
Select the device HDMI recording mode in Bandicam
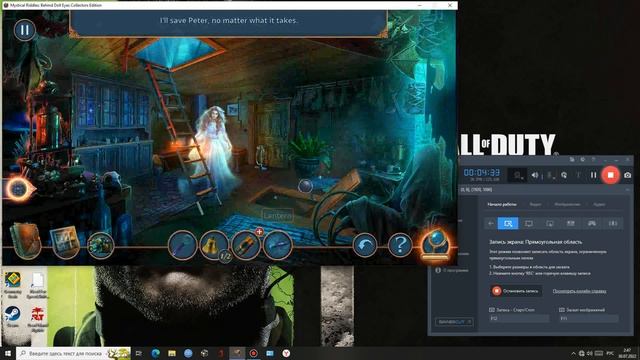(x=571, y=223)
